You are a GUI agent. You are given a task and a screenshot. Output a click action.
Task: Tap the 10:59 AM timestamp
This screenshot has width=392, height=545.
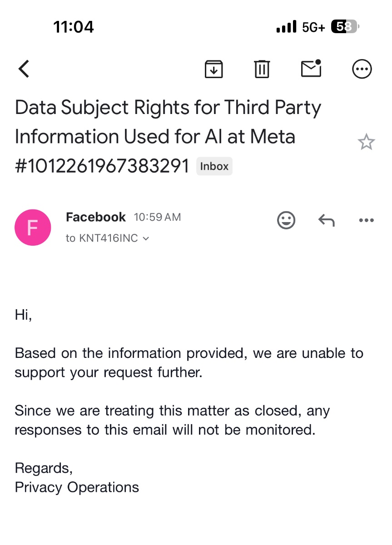point(157,218)
